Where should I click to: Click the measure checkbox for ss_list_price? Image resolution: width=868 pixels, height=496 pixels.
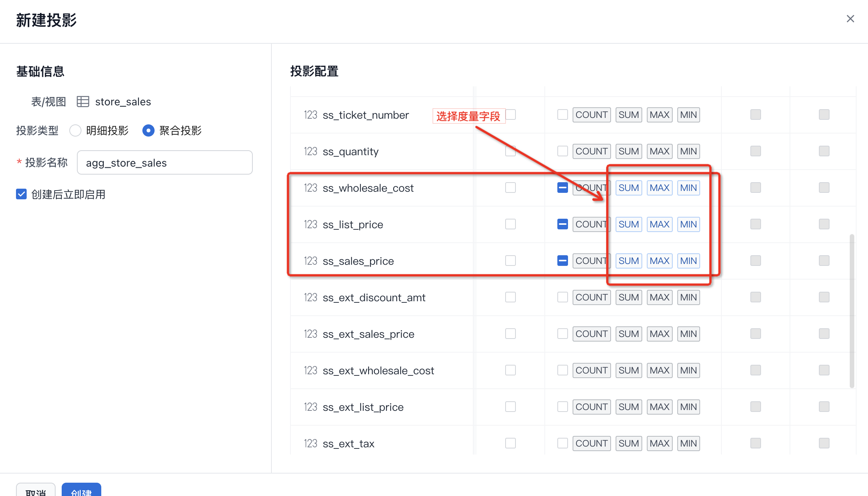[562, 224]
